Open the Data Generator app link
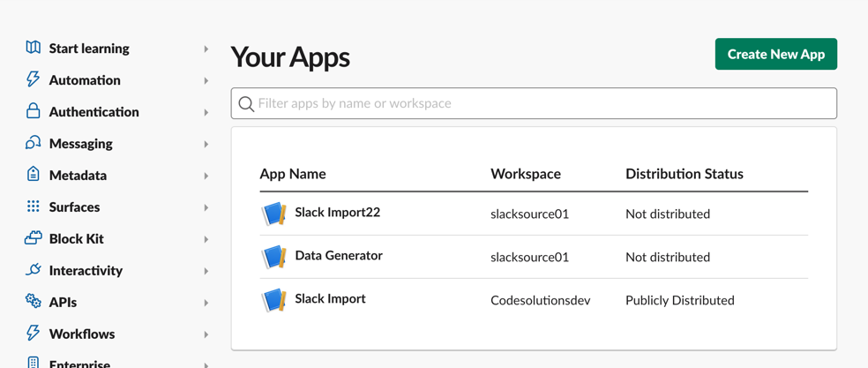Image resolution: width=868 pixels, height=368 pixels. tap(339, 256)
